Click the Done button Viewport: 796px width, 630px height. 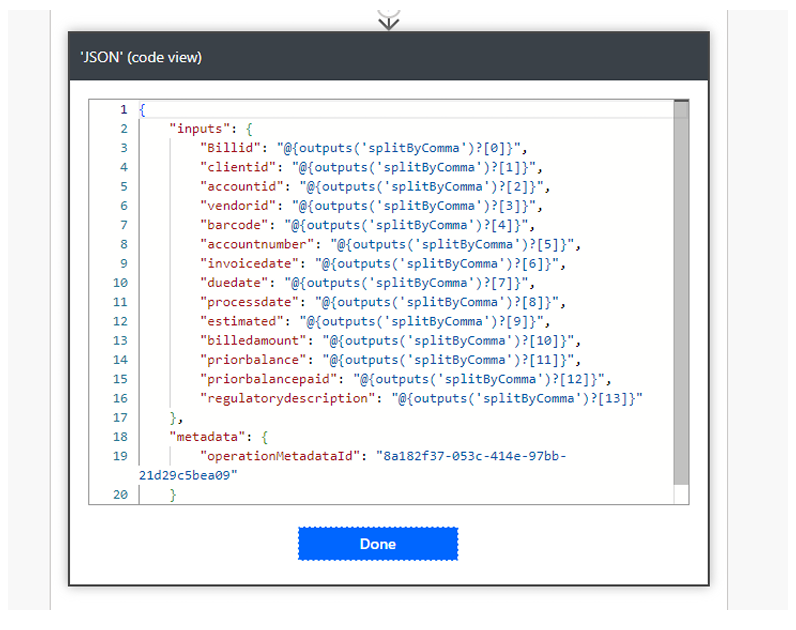378,544
